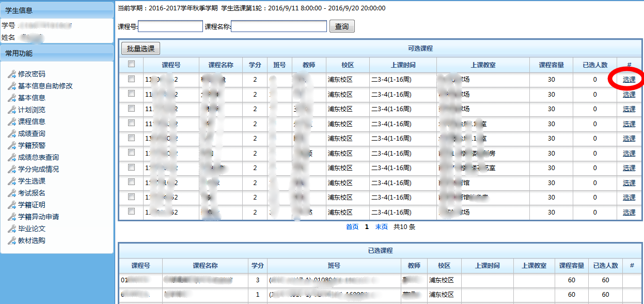Collapse the 常用功能 panel header

pyautogui.click(x=57, y=53)
